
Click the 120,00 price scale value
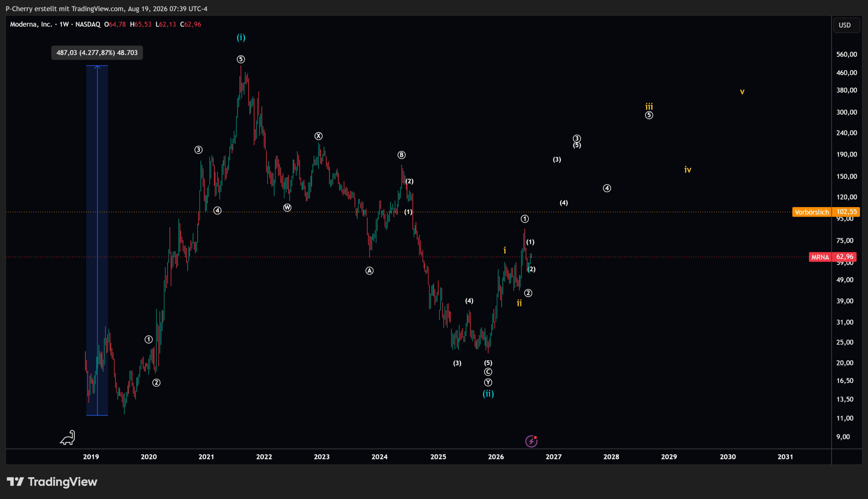click(846, 197)
